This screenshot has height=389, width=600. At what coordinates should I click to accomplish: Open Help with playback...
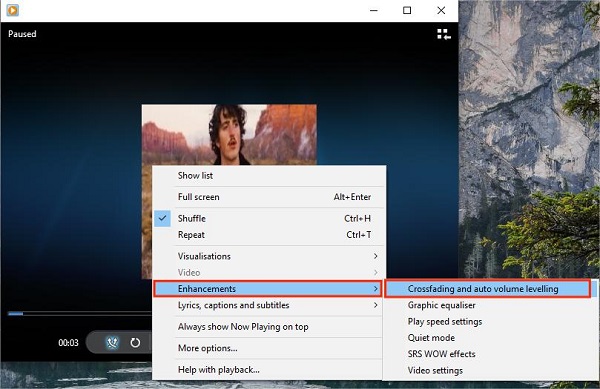[x=268, y=370]
